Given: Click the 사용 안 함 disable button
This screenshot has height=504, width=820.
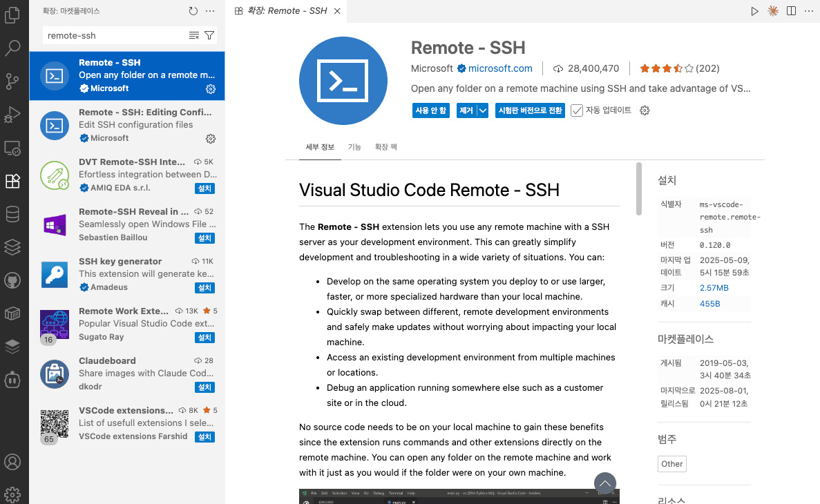Looking at the screenshot, I should pyautogui.click(x=431, y=110).
